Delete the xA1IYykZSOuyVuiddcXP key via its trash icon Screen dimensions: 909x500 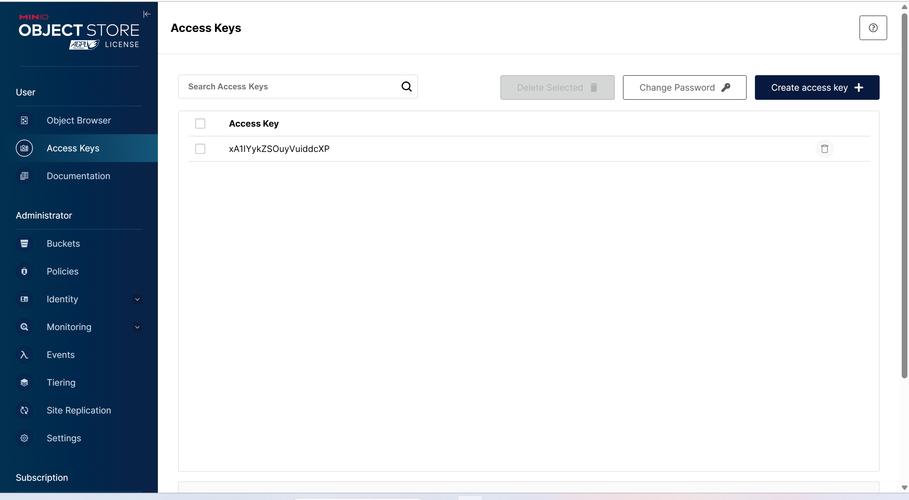(x=824, y=149)
